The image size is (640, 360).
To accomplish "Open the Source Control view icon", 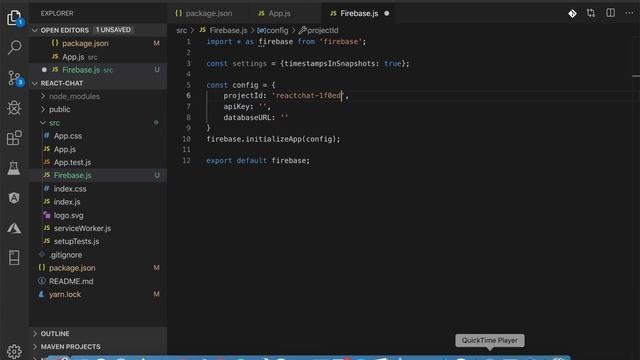I will pos(15,78).
